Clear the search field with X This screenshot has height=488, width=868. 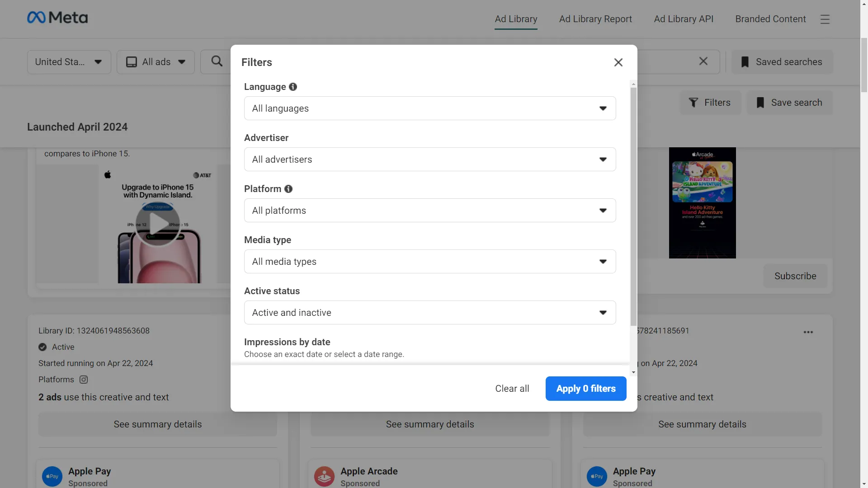(x=703, y=61)
